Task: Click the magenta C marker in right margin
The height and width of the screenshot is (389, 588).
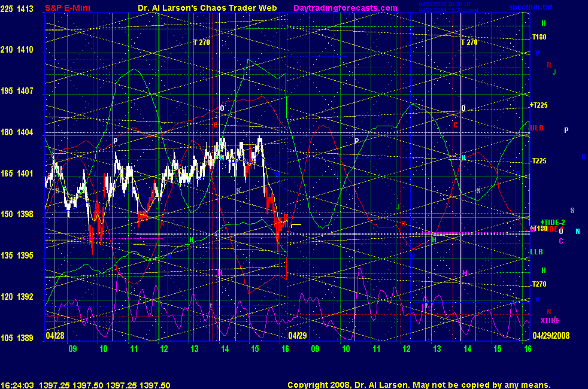Action: pyautogui.click(x=561, y=241)
